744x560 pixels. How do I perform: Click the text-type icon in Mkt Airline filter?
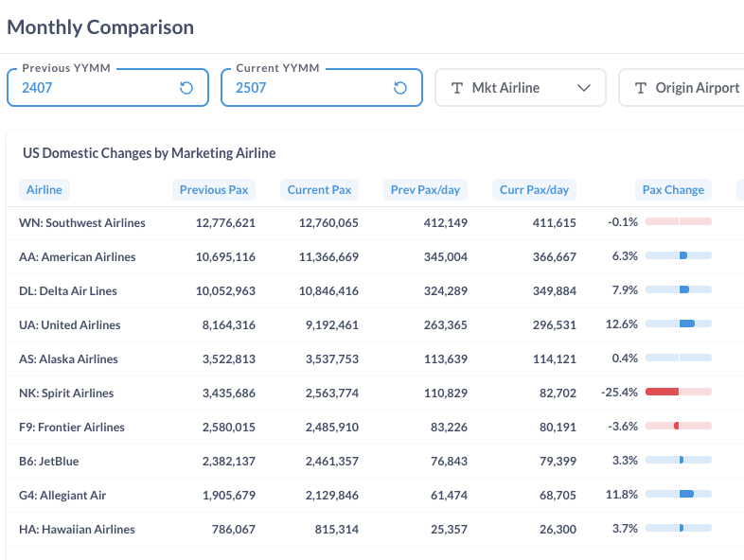(457, 88)
